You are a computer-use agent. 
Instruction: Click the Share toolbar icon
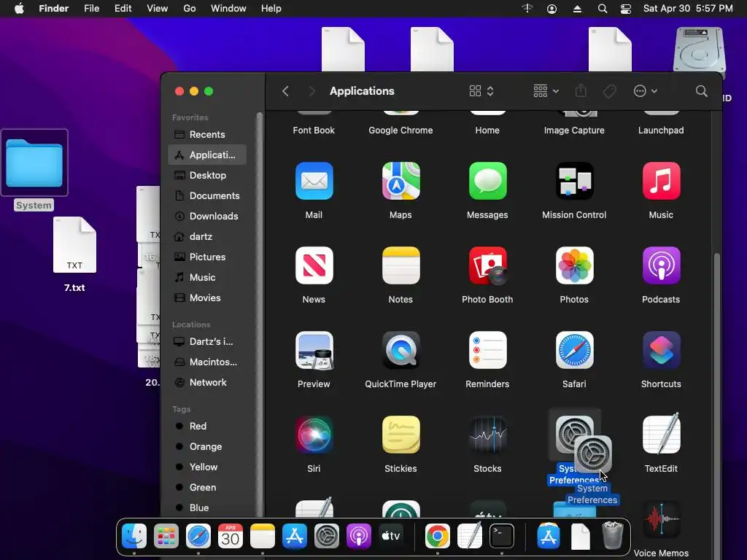click(581, 90)
